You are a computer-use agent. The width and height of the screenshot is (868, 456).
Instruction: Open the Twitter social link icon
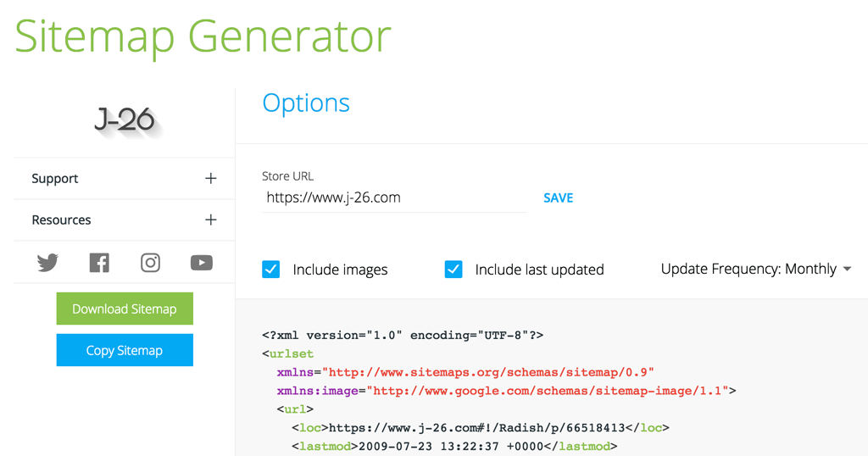(47, 263)
